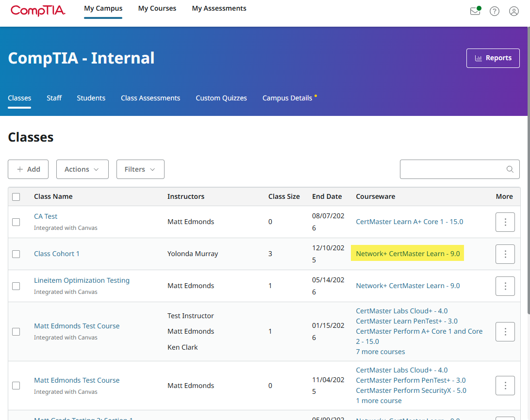Select the Class Cohort 1 checkbox
This screenshot has height=420, width=530.
16,254
